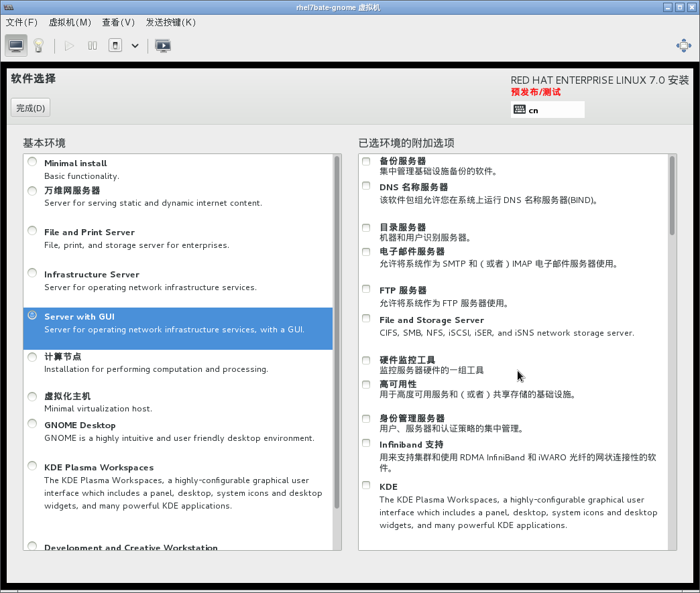Click 'File, print, and storage server' description
The height and width of the screenshot is (593, 700).
(x=137, y=245)
